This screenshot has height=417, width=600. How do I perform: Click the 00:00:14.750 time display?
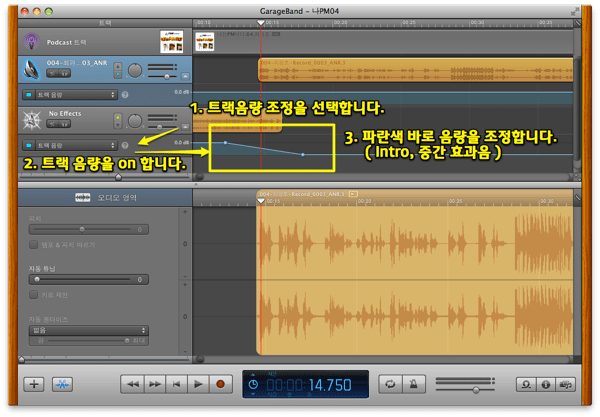[x=308, y=385]
